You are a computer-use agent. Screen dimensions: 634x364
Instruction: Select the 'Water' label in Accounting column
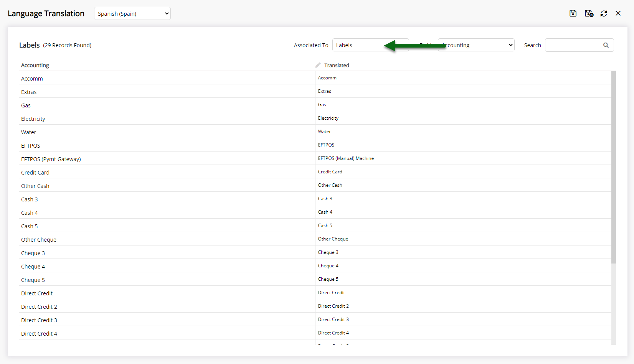click(28, 132)
